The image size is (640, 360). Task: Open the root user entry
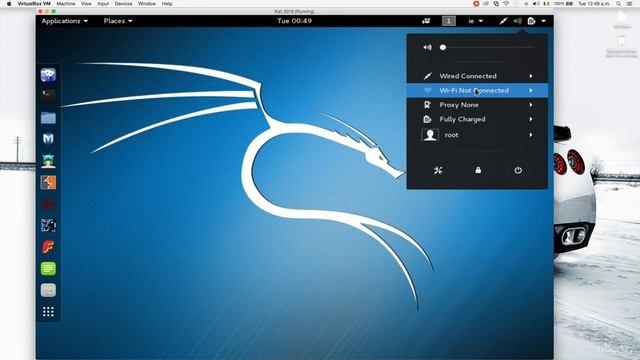tap(477, 135)
